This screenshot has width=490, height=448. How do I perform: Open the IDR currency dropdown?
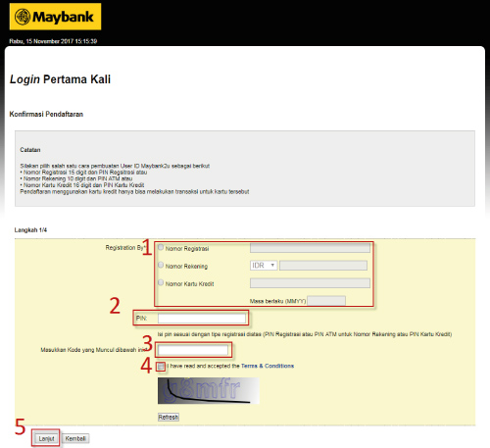[x=264, y=266]
